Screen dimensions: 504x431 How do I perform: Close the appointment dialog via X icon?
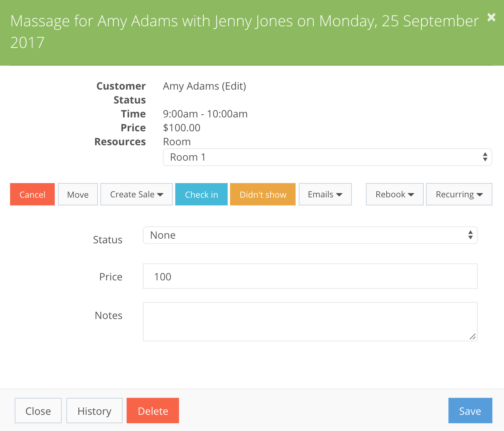coord(491,17)
